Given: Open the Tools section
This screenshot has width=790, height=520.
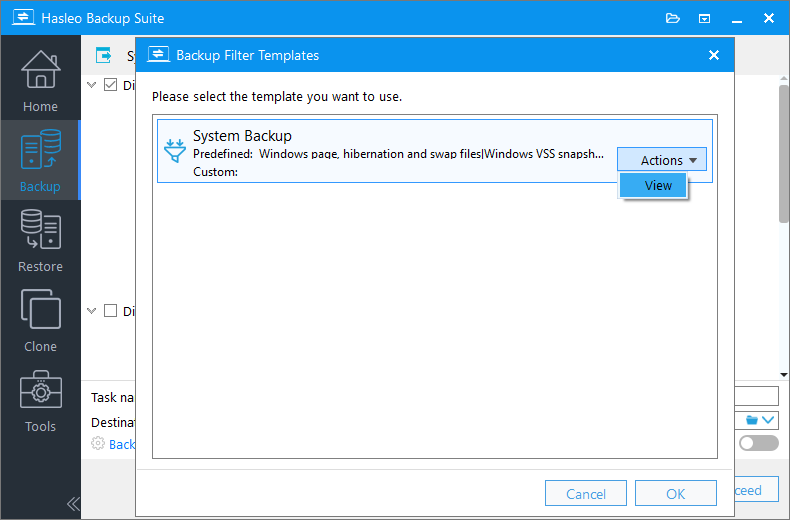Looking at the screenshot, I should (40, 401).
